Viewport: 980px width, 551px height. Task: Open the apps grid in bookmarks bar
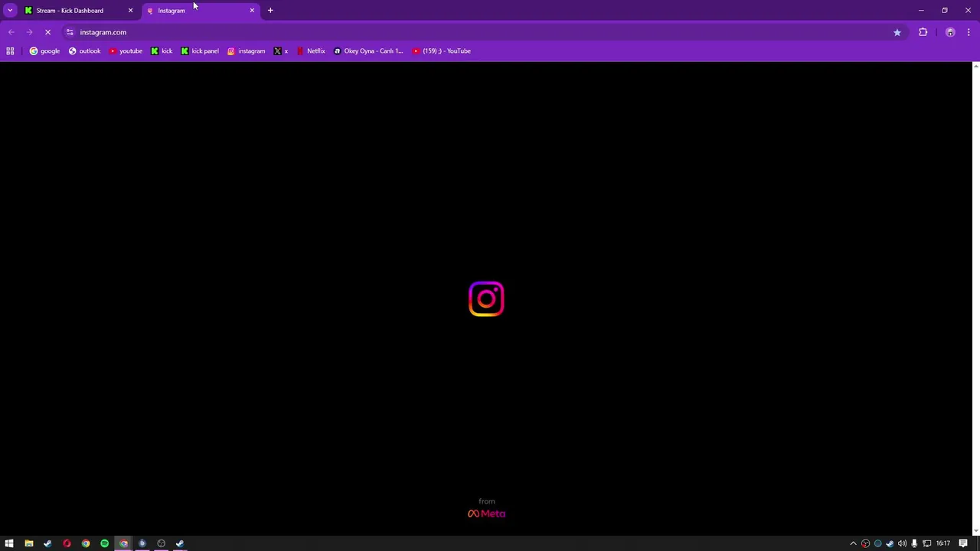[x=10, y=51]
